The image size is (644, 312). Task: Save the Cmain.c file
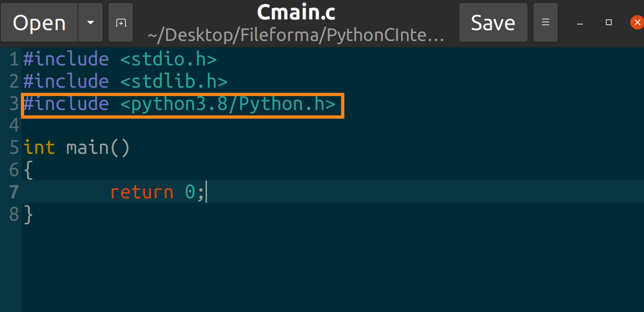pyautogui.click(x=493, y=22)
